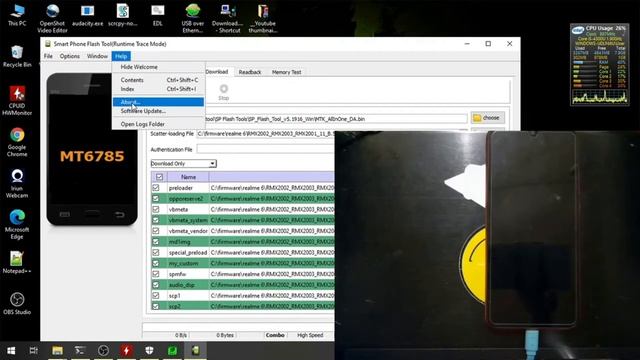This screenshot has height=360, width=640.
Task: Open the Options menu
Action: point(70,56)
